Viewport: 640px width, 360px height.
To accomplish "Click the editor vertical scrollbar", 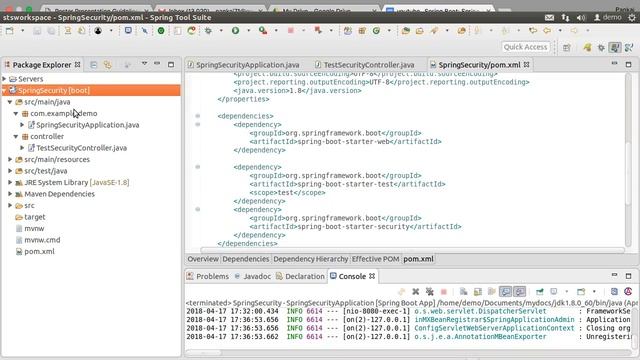I will tap(629, 160).
